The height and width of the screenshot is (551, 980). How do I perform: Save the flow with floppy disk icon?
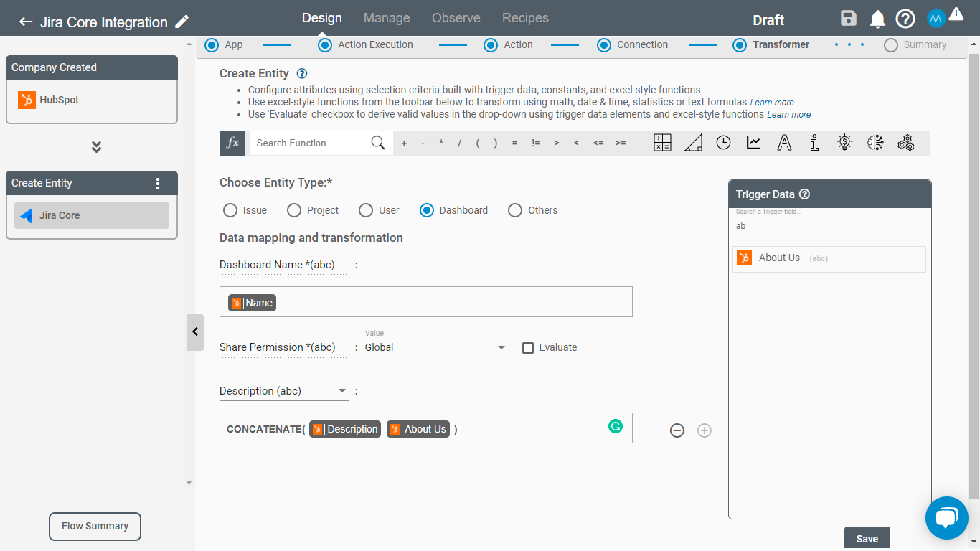[849, 19]
